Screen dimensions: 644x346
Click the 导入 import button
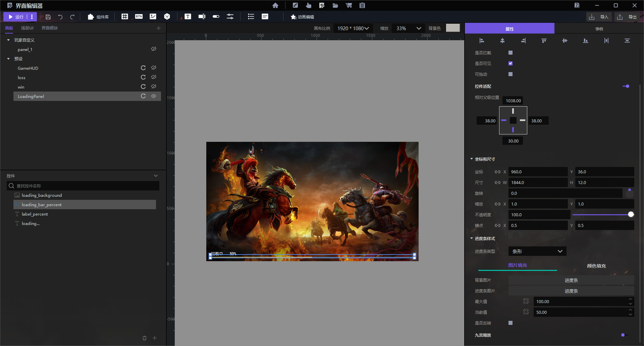(599, 17)
